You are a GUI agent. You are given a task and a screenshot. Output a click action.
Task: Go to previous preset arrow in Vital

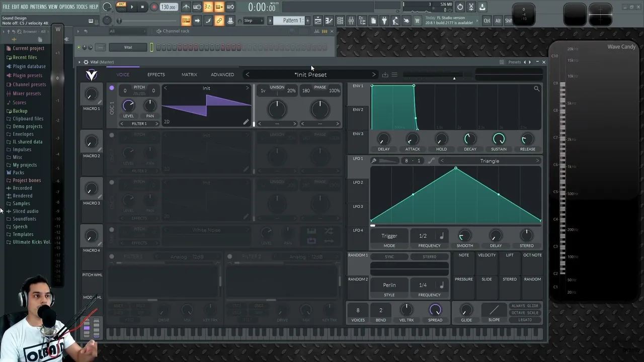(x=247, y=74)
